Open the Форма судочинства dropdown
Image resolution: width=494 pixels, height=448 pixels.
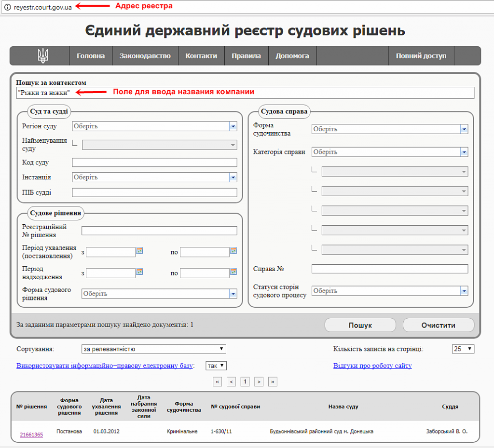(x=464, y=129)
